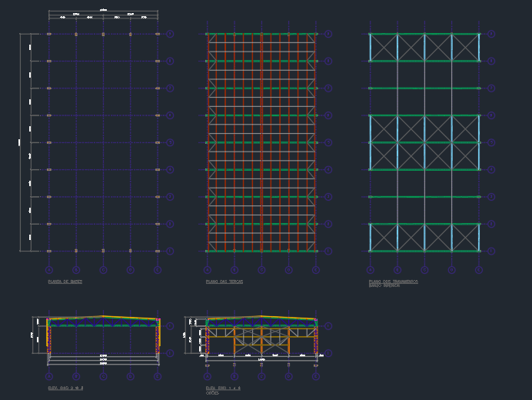The width and height of the screenshot is (532, 400).
Task: Select the left elevation title below the section
Action: pos(65,388)
